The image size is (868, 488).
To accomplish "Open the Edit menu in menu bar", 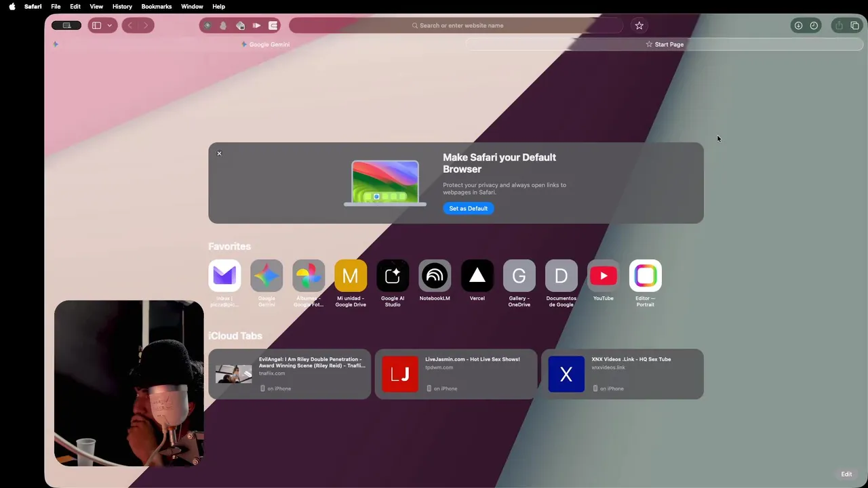I will 75,7.
